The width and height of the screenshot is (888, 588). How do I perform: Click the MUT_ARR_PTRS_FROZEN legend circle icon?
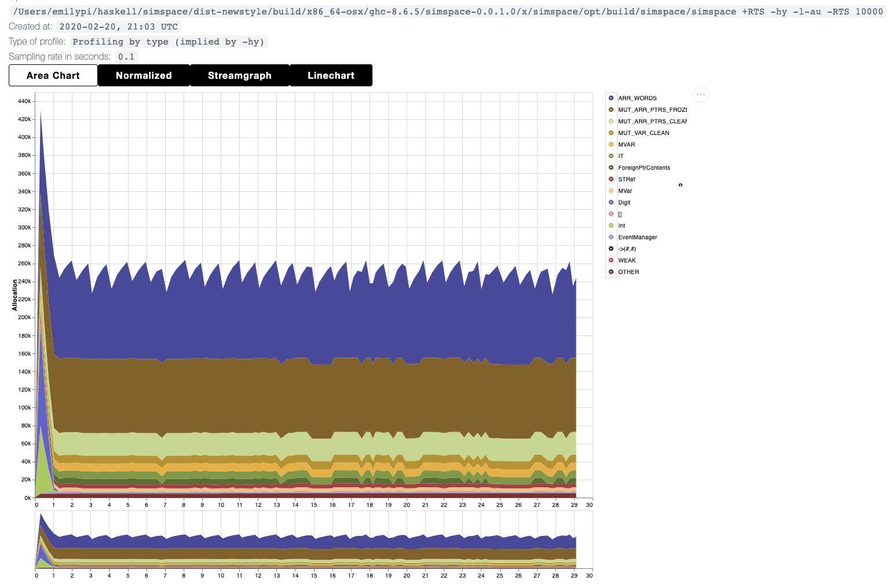click(x=611, y=109)
